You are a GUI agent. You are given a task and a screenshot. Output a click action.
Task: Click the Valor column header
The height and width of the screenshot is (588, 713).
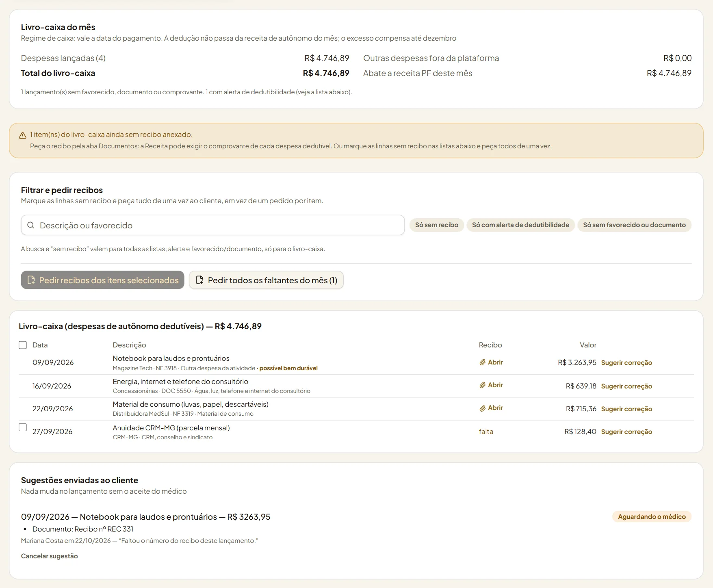point(588,345)
